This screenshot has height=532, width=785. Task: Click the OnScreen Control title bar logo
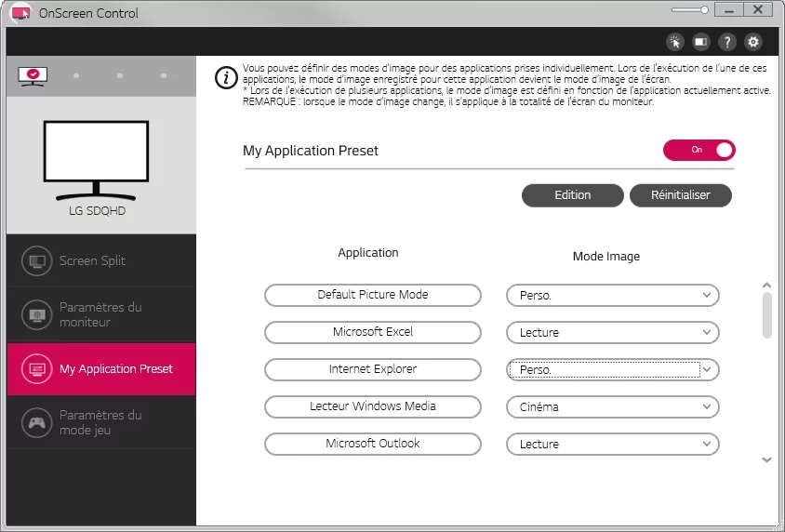point(21,13)
